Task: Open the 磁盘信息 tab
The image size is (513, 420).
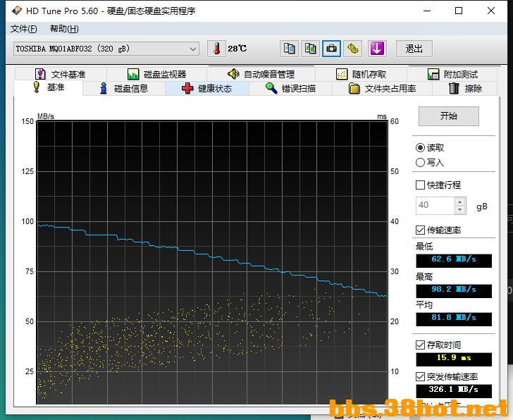Action: tap(124, 89)
